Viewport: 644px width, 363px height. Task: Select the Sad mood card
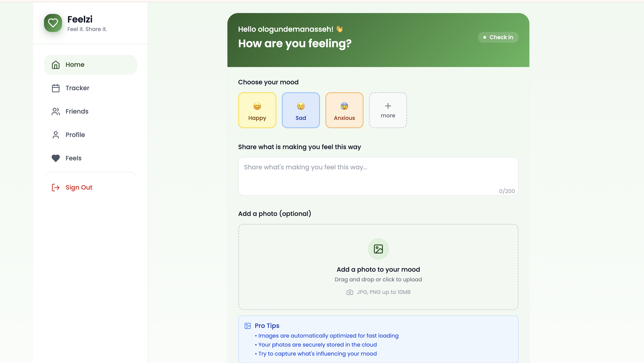click(x=300, y=110)
